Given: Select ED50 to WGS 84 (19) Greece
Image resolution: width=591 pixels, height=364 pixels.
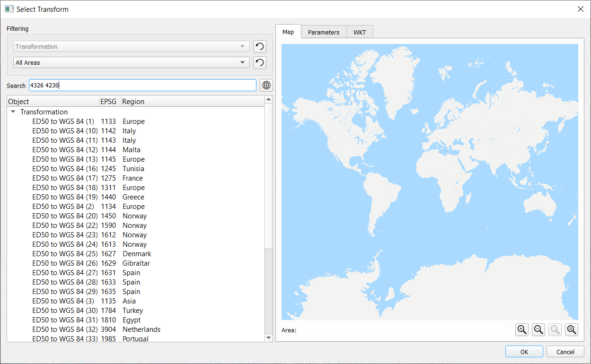Looking at the screenshot, I should click(65, 197).
